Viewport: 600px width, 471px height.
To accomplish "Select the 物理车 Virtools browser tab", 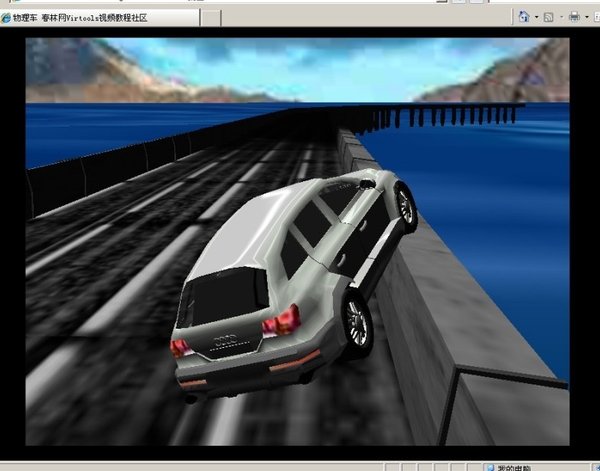I will [99, 18].
